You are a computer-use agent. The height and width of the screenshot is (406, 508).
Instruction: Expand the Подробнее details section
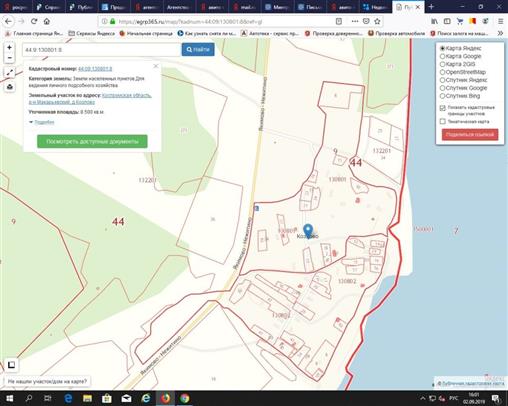pyautogui.click(x=42, y=122)
